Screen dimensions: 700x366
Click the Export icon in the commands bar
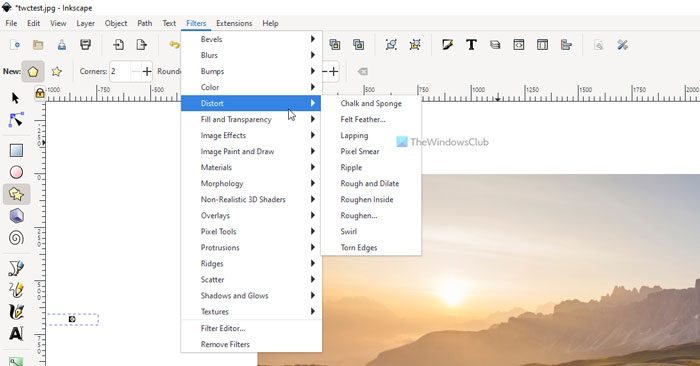pos(142,45)
